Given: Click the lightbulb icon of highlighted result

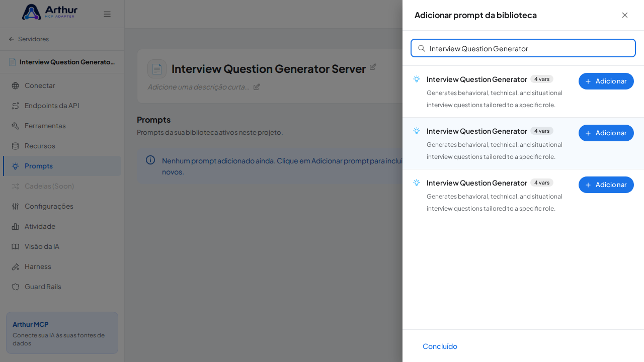Looking at the screenshot, I should 417,131.
